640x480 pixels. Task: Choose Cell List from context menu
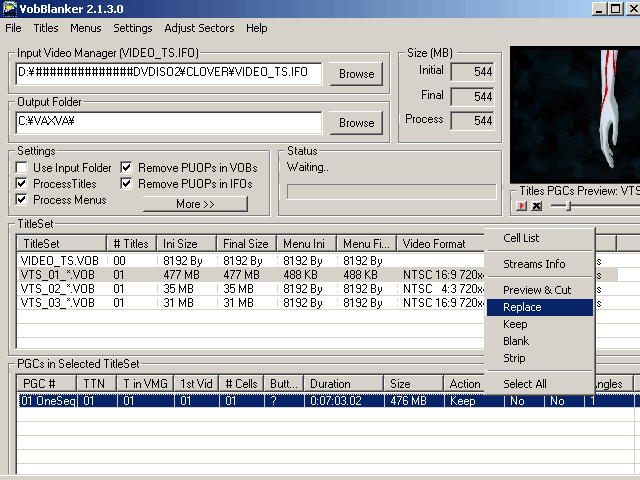539,238
